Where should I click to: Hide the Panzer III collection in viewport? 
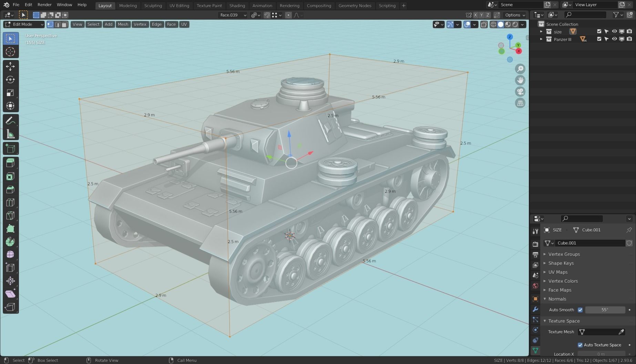coord(614,39)
